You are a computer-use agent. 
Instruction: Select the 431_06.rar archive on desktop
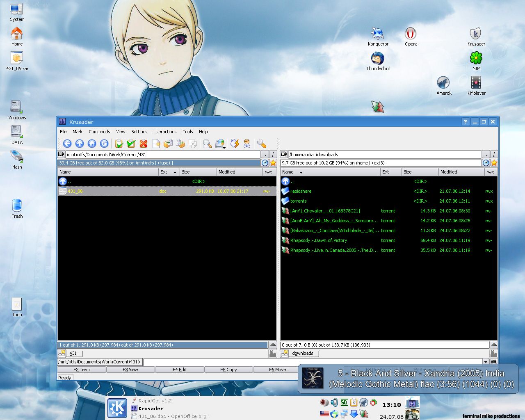tap(17, 61)
